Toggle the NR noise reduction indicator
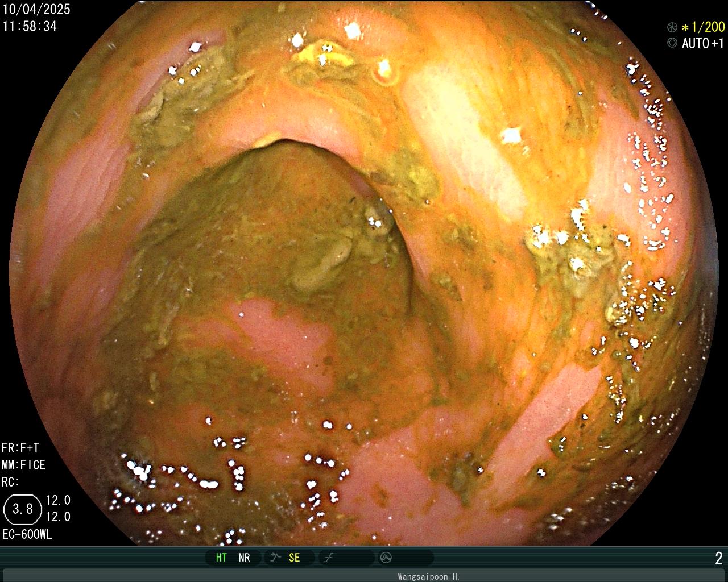Screen dimensions: 728x582 click(x=244, y=558)
